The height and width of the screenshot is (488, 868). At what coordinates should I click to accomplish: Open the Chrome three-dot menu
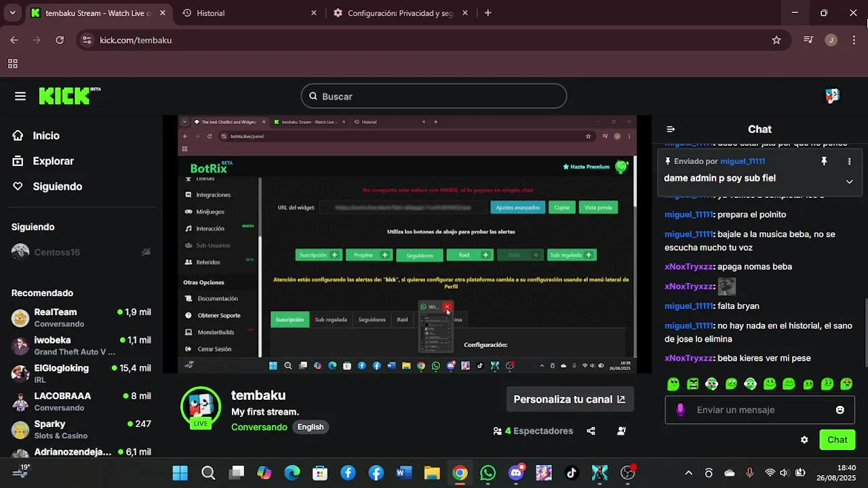(854, 40)
